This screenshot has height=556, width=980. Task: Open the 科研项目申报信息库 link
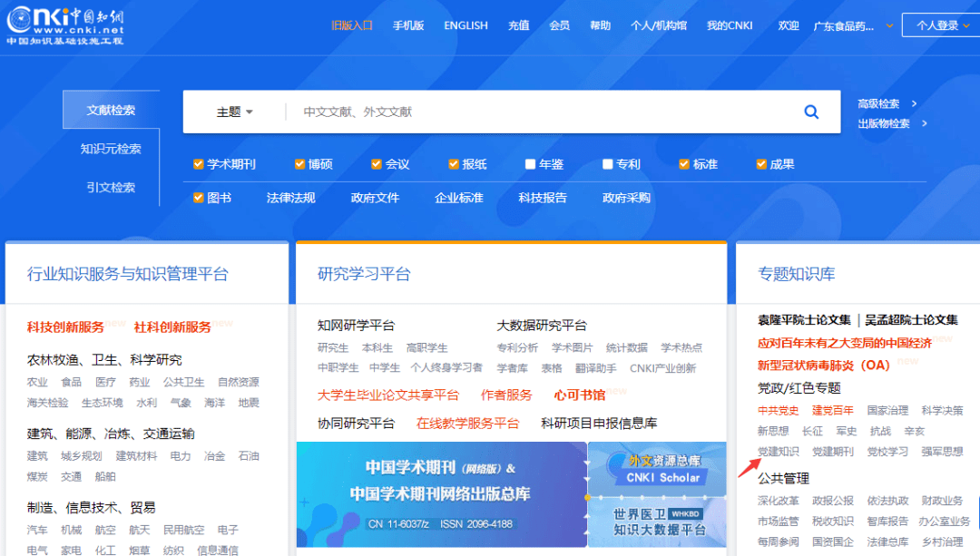coord(599,424)
